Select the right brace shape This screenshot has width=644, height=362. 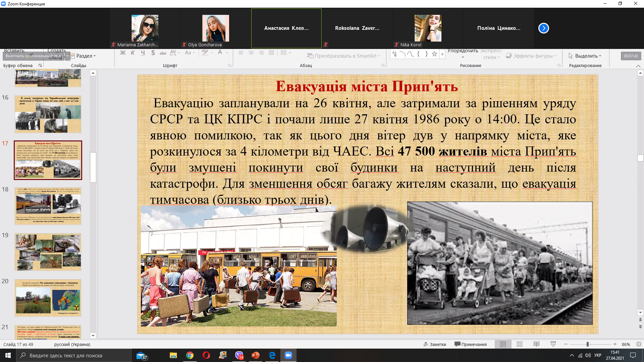(426, 54)
